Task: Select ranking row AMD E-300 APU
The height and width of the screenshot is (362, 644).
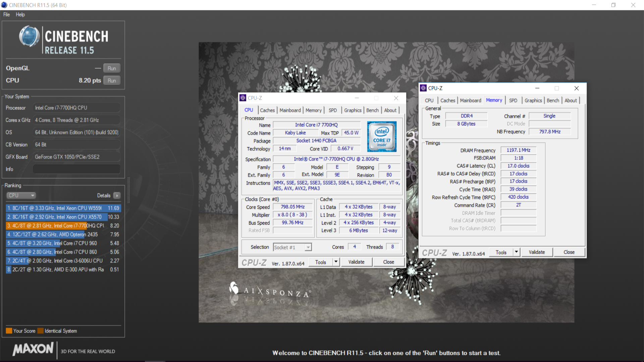Action: pos(63,269)
